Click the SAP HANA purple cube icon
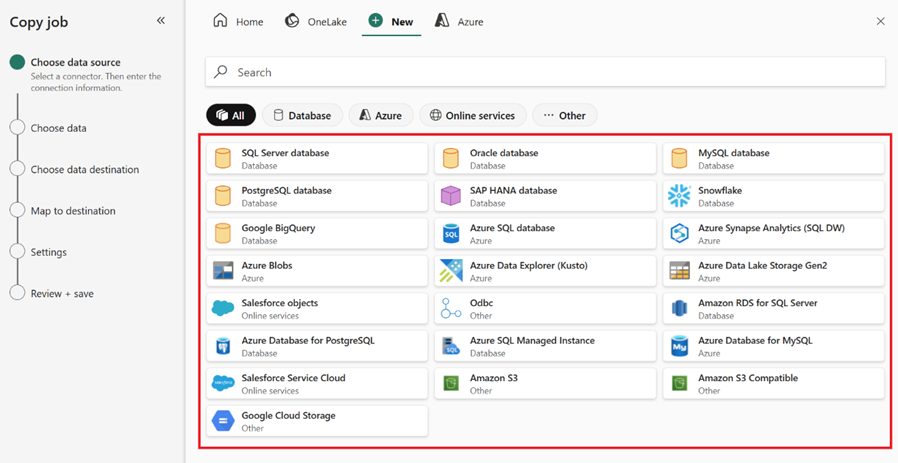The width and height of the screenshot is (898, 463). coord(451,196)
